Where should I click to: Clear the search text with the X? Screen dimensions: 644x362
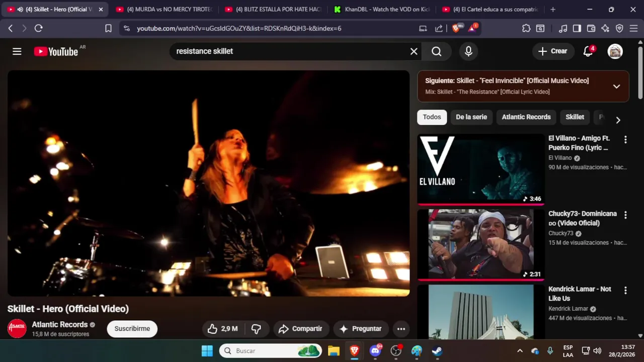click(414, 51)
